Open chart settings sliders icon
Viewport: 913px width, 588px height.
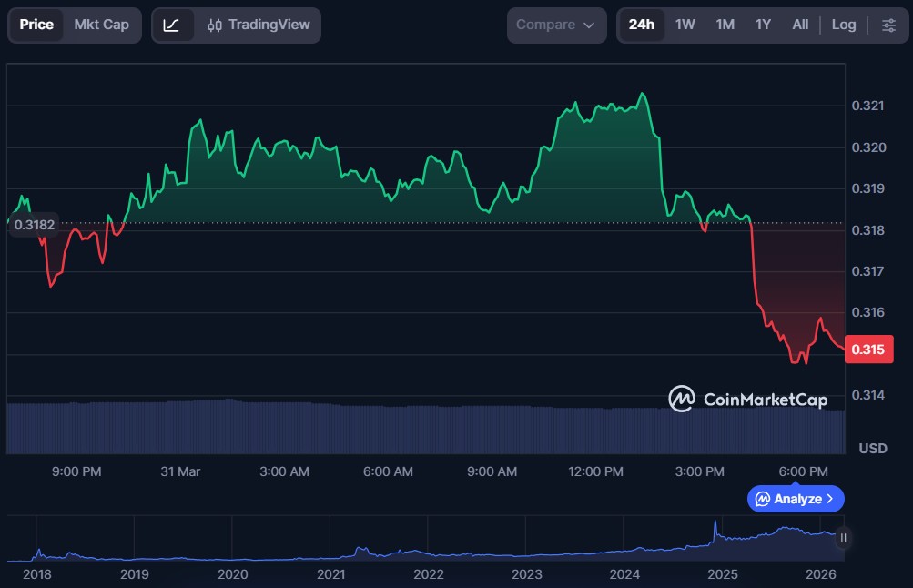pos(888,25)
